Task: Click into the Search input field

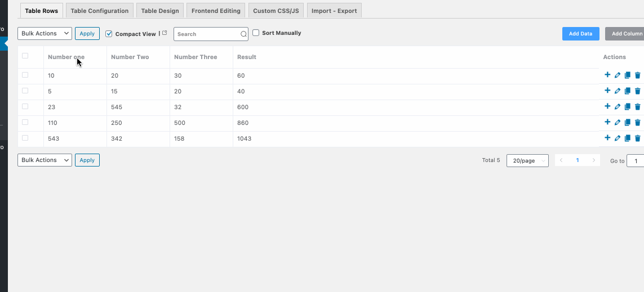Action: pyautogui.click(x=206, y=34)
